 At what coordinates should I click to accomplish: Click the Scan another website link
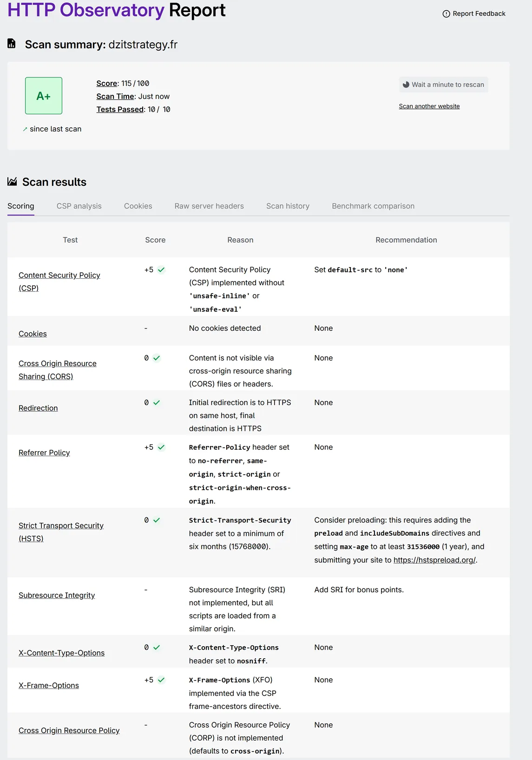[x=429, y=106]
